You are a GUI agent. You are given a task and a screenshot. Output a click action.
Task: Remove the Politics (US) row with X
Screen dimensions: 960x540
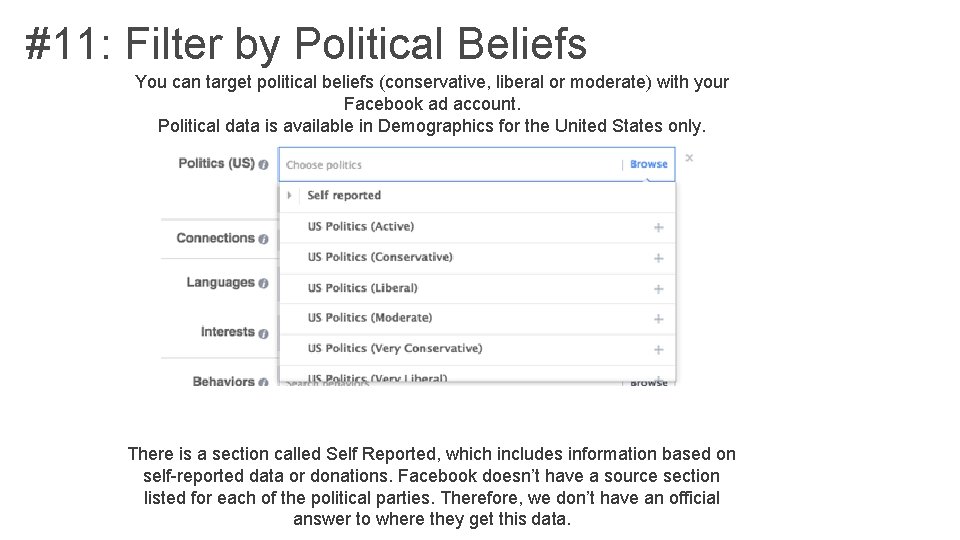(689, 158)
